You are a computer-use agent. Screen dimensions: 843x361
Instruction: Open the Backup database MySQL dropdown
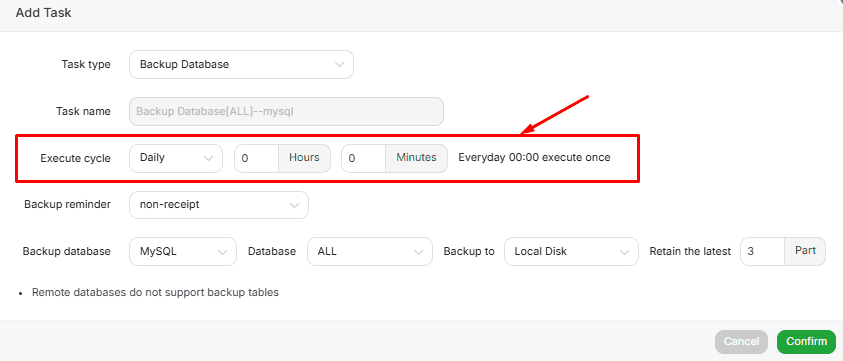coord(183,251)
